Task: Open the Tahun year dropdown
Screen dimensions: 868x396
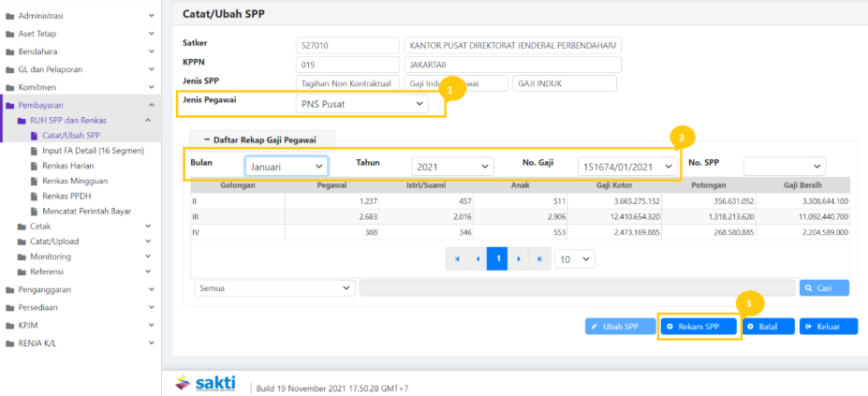Action: coord(452,166)
